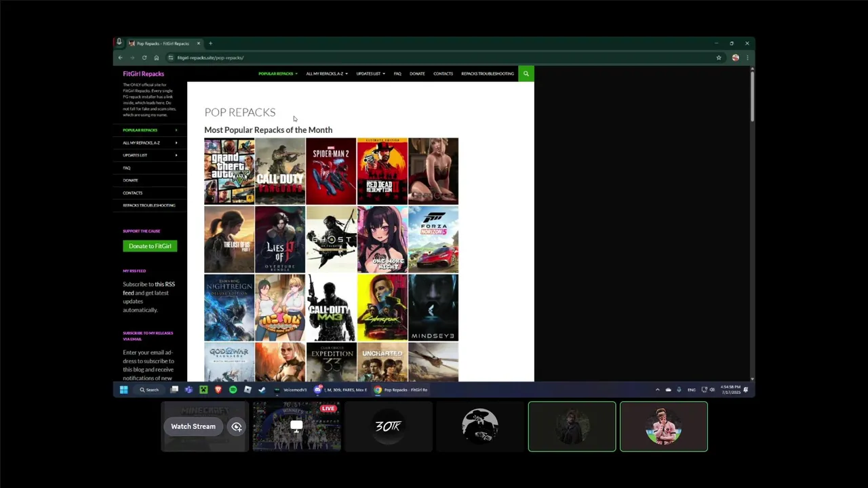Open a new tab with the plus icon
Screen dimensions: 868x488
pyautogui.click(x=210, y=43)
